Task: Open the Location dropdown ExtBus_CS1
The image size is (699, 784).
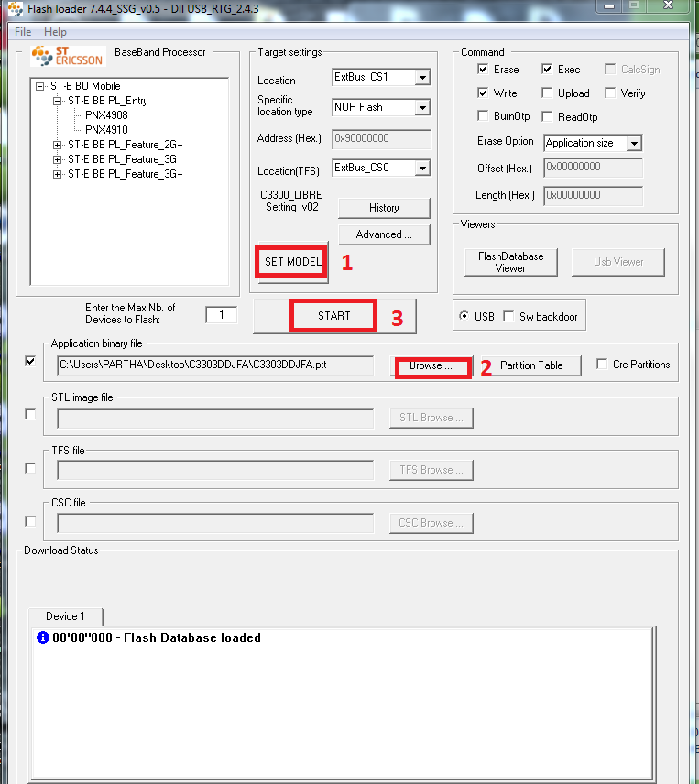Action: [422, 78]
